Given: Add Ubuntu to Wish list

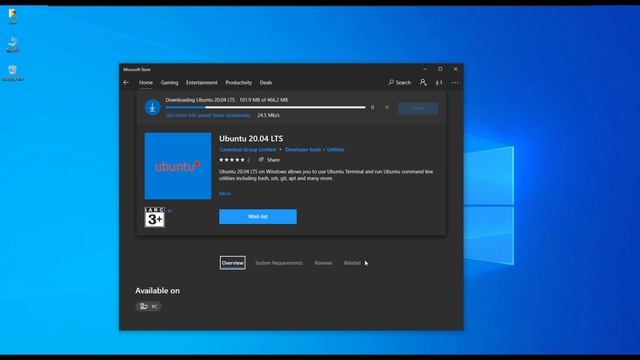Looking at the screenshot, I should [258, 217].
